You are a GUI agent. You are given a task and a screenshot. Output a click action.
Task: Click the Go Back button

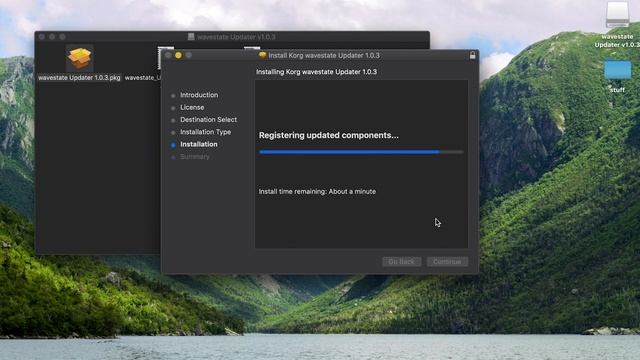tap(401, 262)
